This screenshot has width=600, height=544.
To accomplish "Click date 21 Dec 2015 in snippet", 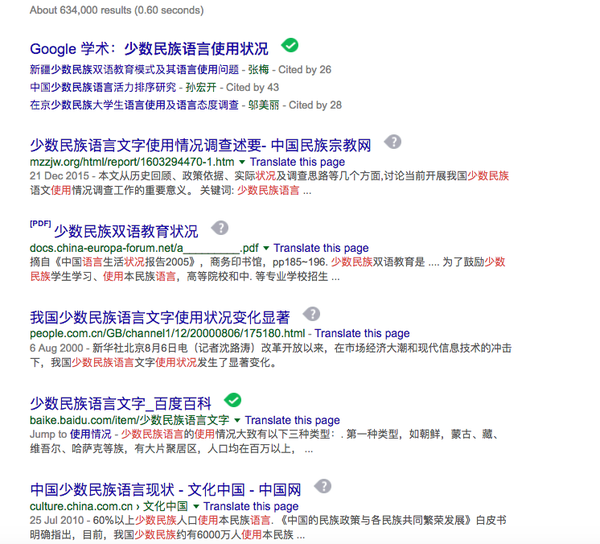I will click(x=59, y=176).
